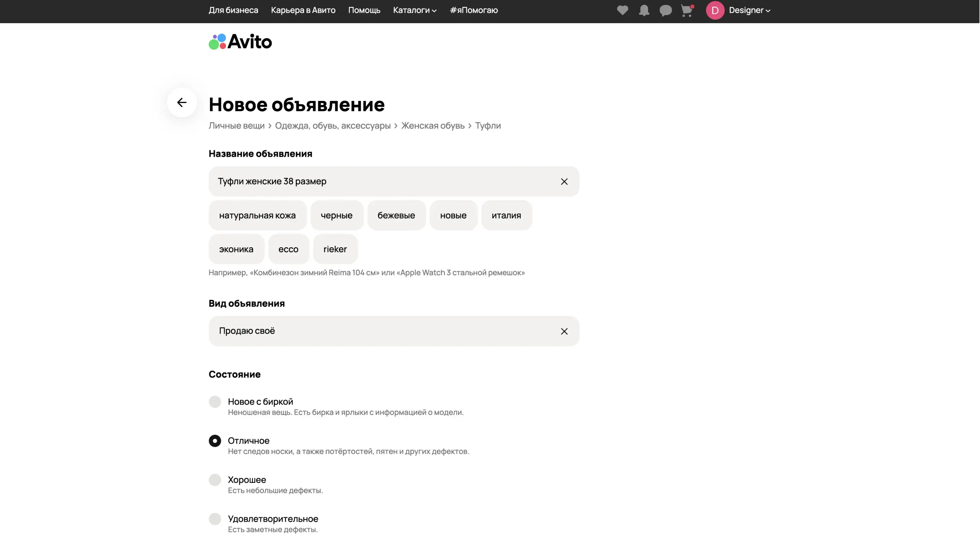Open 'Вид объявления' selection field
The image size is (980, 551).
[380, 331]
